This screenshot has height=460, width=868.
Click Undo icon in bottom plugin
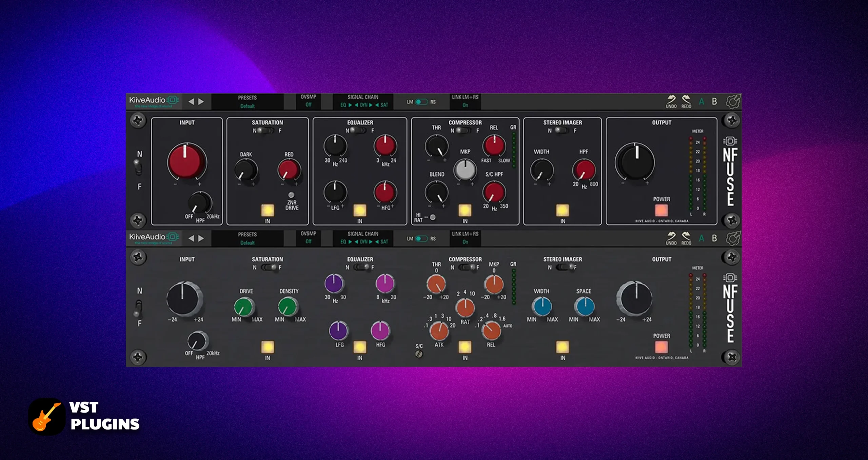click(671, 238)
